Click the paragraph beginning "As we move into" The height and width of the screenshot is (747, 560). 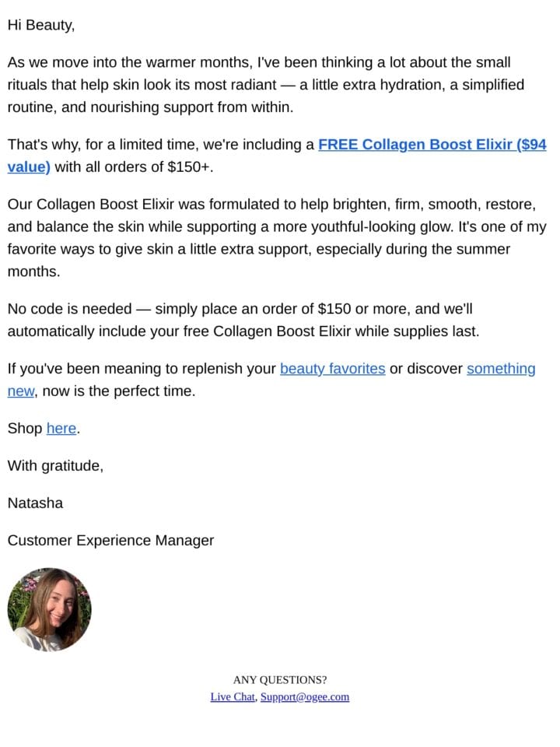pyautogui.click(x=266, y=85)
